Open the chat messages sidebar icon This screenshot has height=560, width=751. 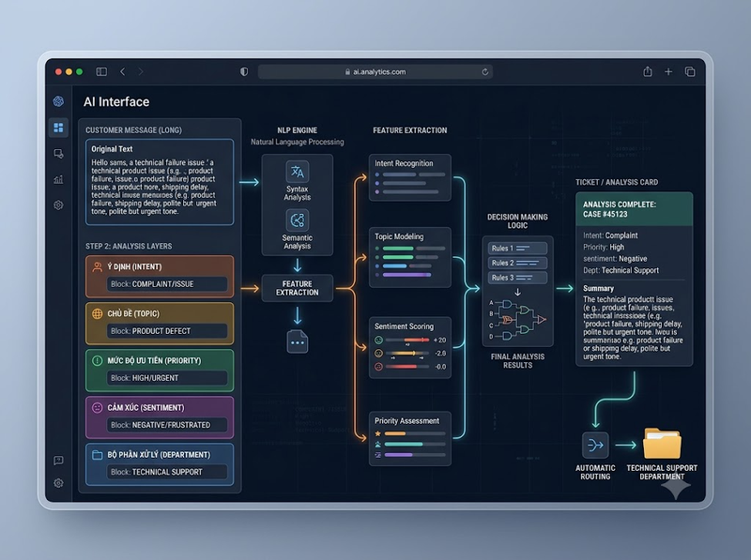[x=58, y=154]
